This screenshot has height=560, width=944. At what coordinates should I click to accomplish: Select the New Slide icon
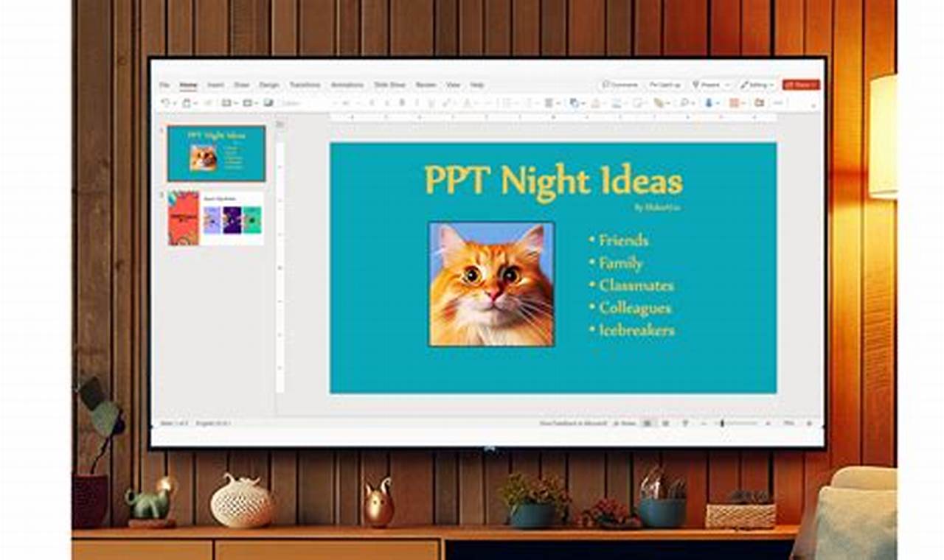click(226, 103)
